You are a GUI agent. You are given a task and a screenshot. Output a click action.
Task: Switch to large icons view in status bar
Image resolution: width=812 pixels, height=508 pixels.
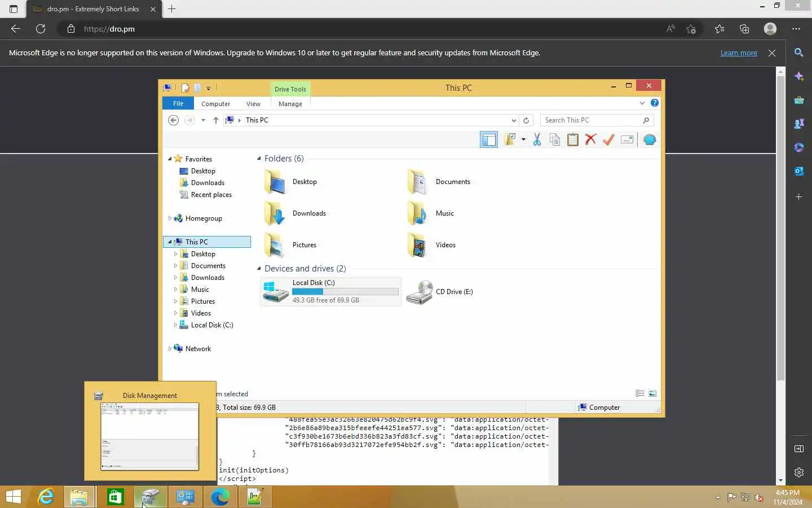click(x=652, y=393)
